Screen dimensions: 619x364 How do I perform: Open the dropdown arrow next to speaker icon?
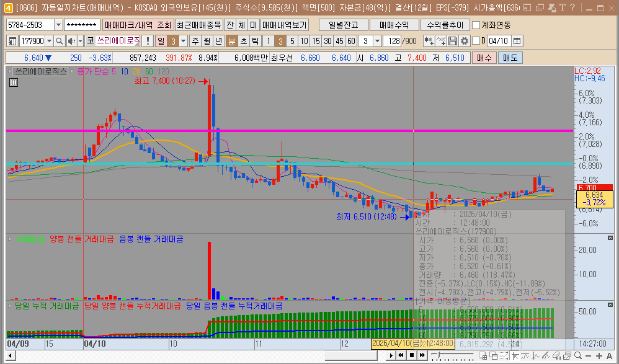[x=80, y=41]
